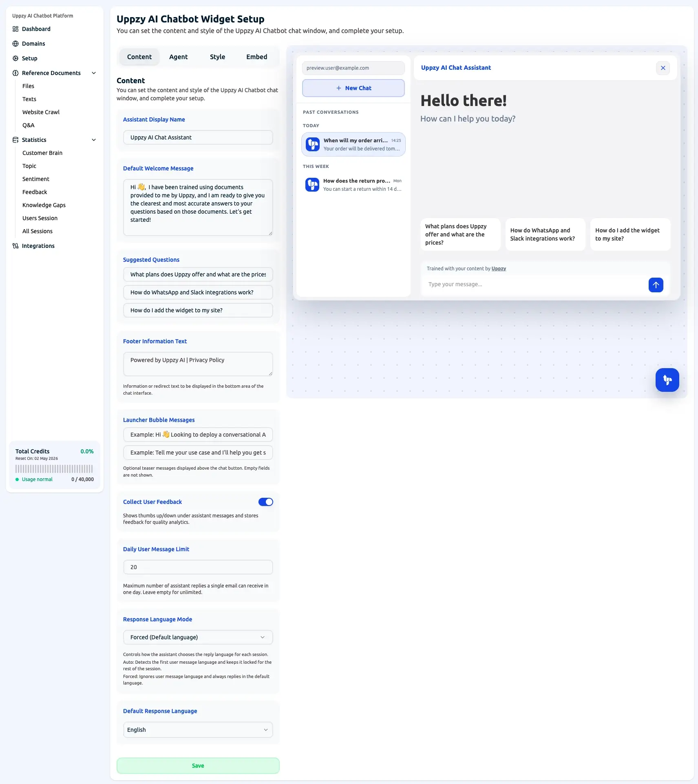
Task: Click the Setup gear icon
Action: pyautogui.click(x=15, y=58)
